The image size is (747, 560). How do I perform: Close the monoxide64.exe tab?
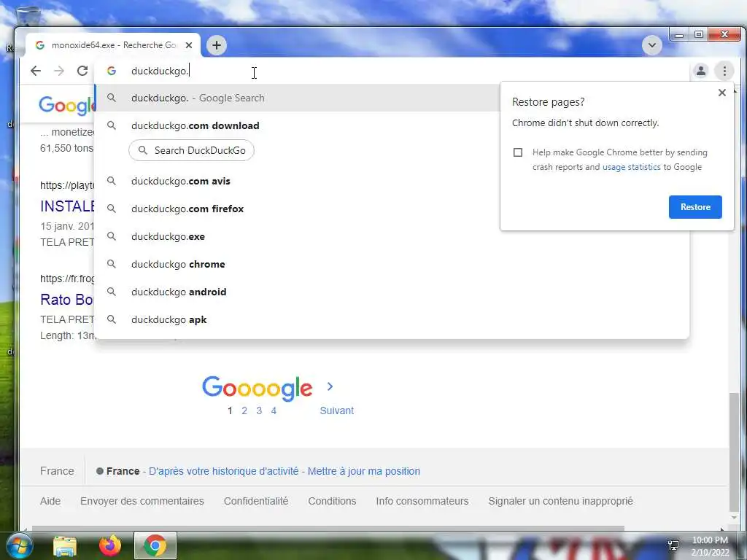click(189, 45)
